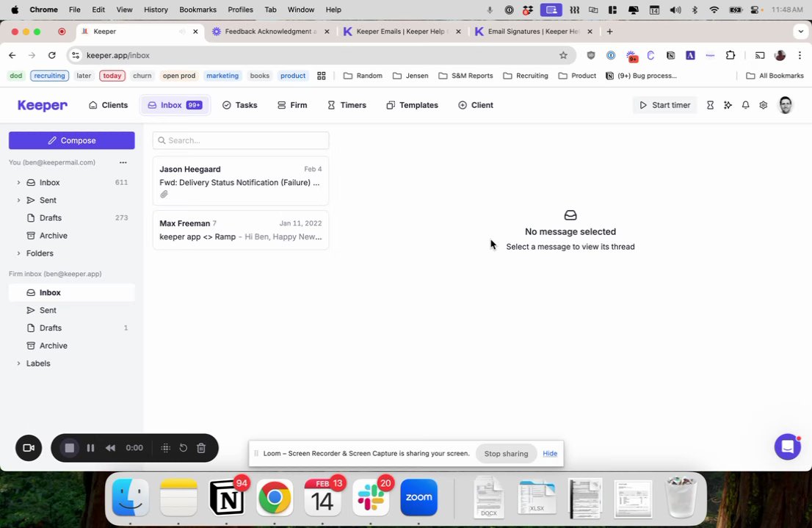Click the address bar showing keeper.app/inbox
The height and width of the screenshot is (528, 812).
321,55
